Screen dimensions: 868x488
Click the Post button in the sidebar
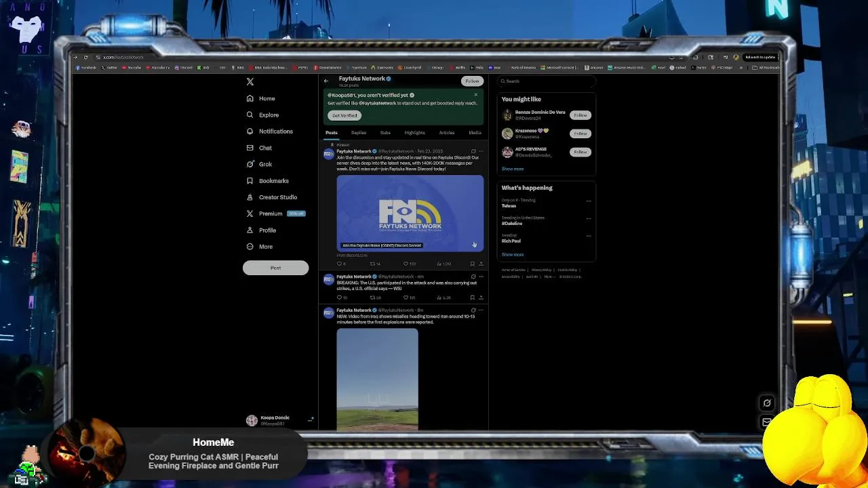(x=275, y=268)
